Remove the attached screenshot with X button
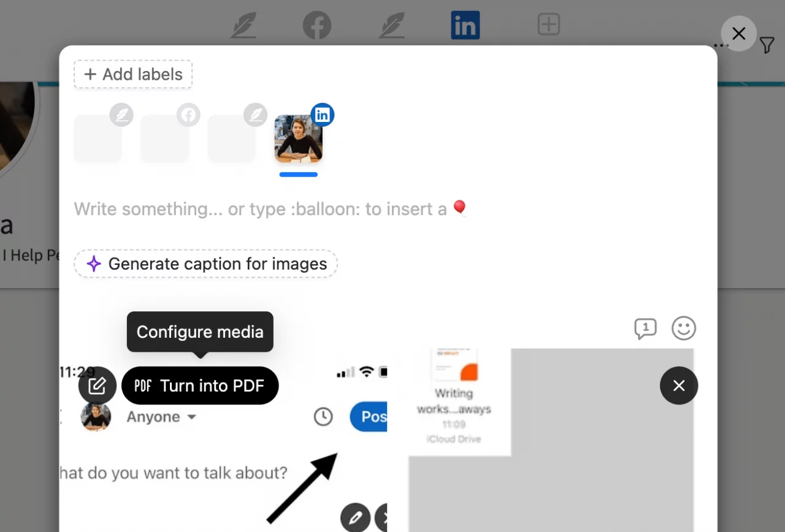 pos(679,386)
